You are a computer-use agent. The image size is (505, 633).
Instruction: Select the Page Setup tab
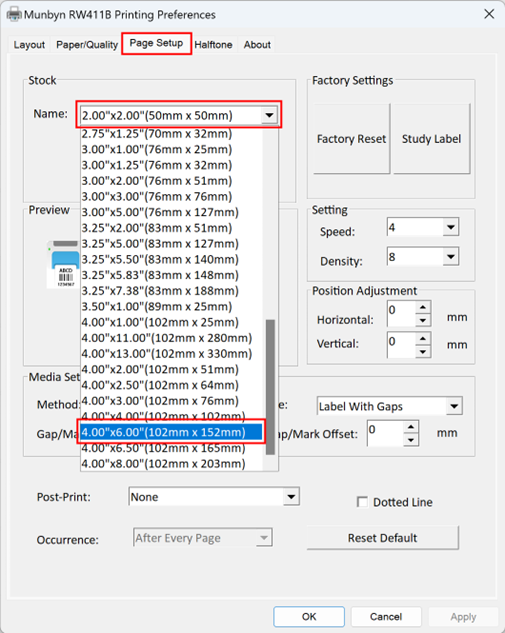coord(156,43)
